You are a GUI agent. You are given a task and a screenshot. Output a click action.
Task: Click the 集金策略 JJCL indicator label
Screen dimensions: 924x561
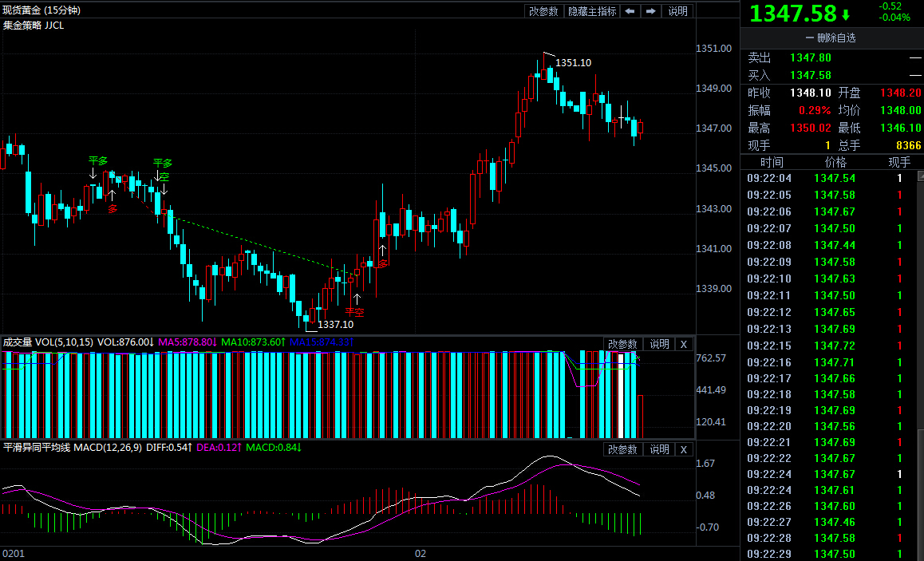click(34, 26)
